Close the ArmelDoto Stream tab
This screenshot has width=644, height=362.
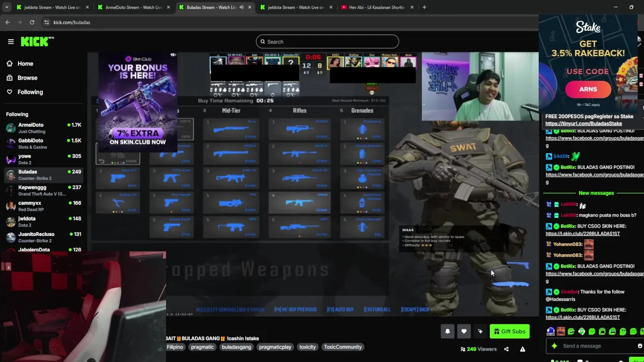click(169, 7)
